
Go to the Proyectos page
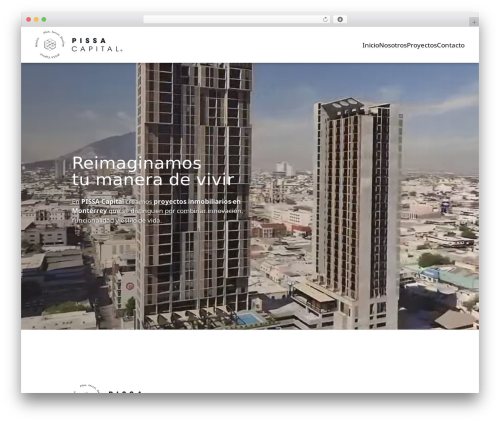click(422, 45)
